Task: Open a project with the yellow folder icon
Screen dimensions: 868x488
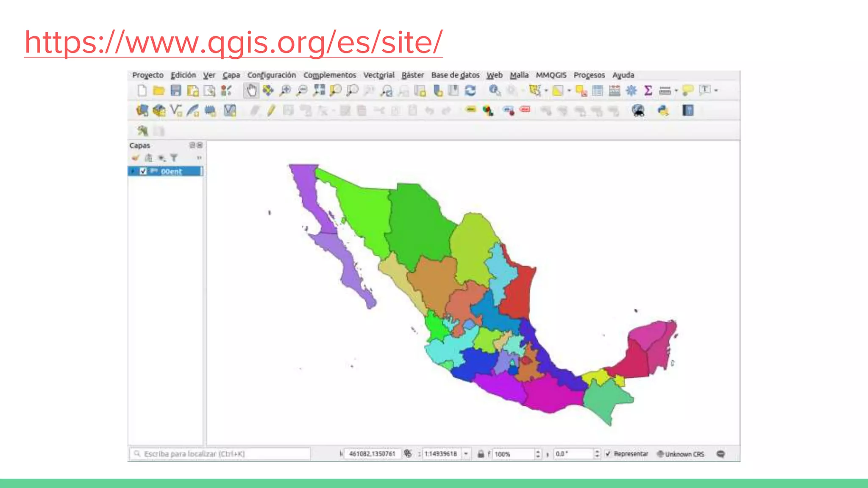Action: coord(159,90)
